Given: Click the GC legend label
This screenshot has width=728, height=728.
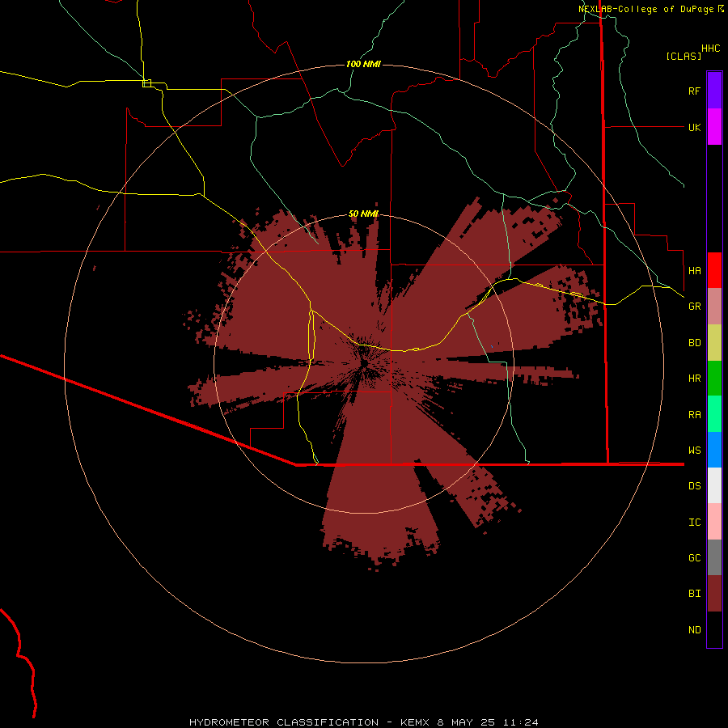Looking at the screenshot, I should (x=694, y=557).
